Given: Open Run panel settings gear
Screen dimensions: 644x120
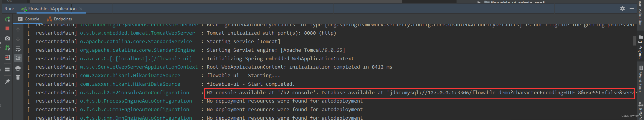Looking at the screenshot, I should point(622,9).
